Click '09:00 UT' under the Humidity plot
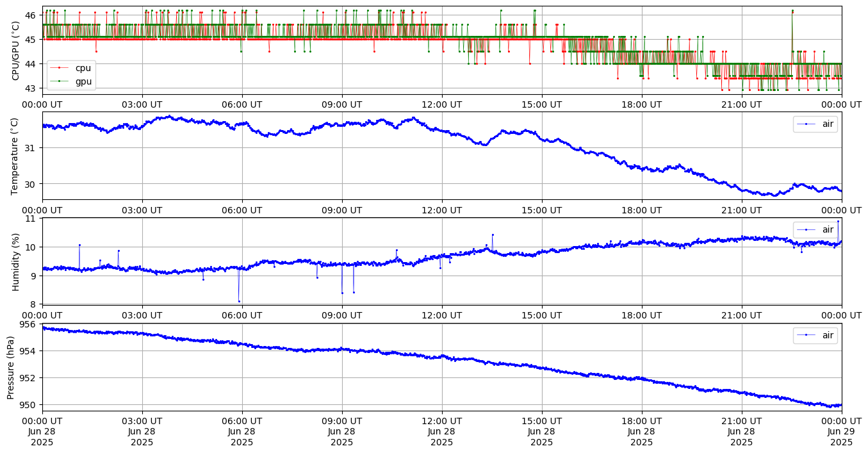This screenshot has width=868, height=453. click(x=342, y=315)
